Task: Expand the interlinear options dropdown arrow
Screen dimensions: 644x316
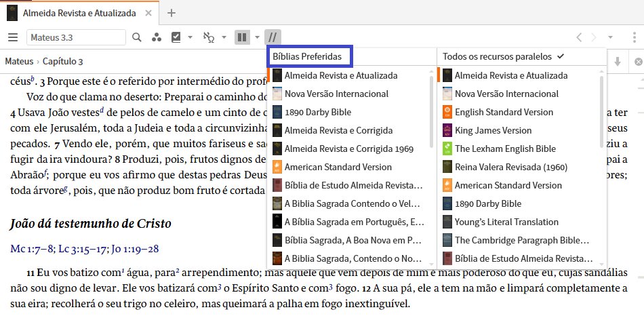Action: [x=224, y=37]
